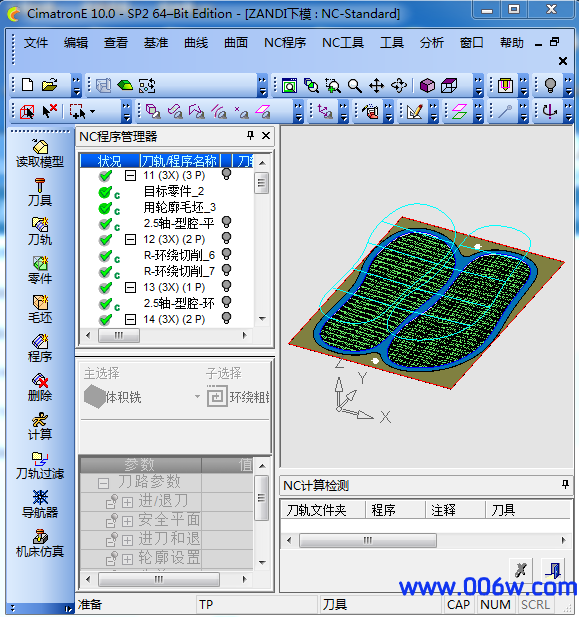Expand the 进/退刀 parameter row
Viewport: 579px width, 617px height.
click(127, 502)
